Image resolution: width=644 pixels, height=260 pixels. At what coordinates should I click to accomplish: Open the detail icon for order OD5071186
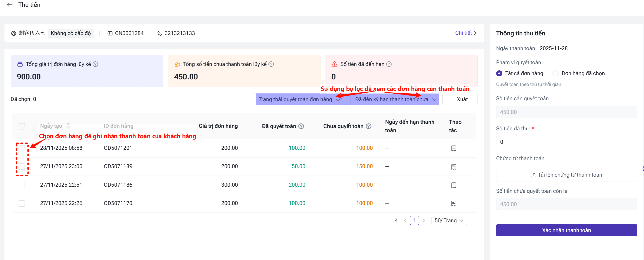(453, 185)
